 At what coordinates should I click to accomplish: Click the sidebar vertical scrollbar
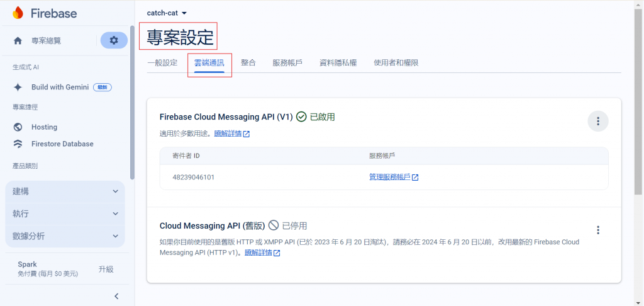tap(132, 103)
